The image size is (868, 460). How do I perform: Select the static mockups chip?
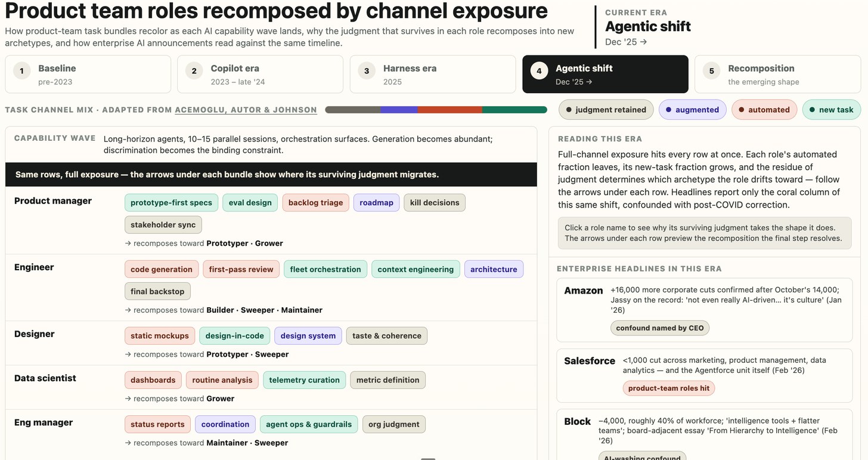click(x=160, y=336)
